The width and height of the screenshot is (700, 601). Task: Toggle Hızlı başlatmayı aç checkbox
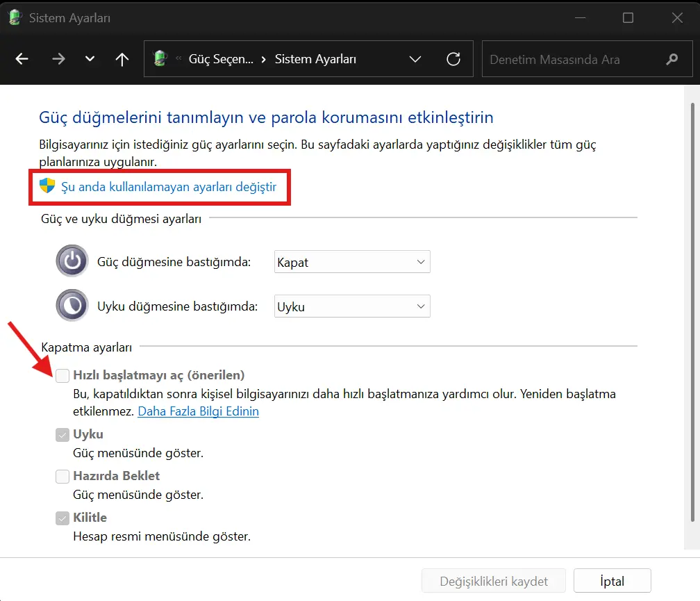coord(62,375)
